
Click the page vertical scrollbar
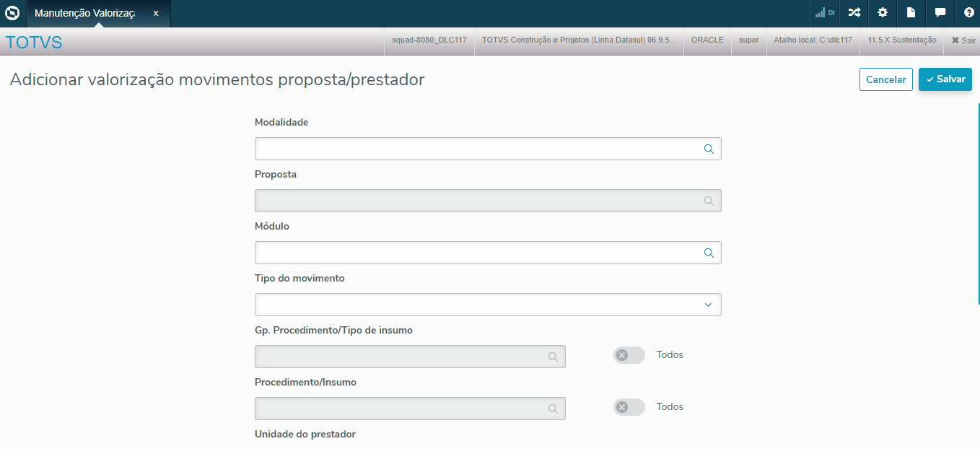coord(979,204)
